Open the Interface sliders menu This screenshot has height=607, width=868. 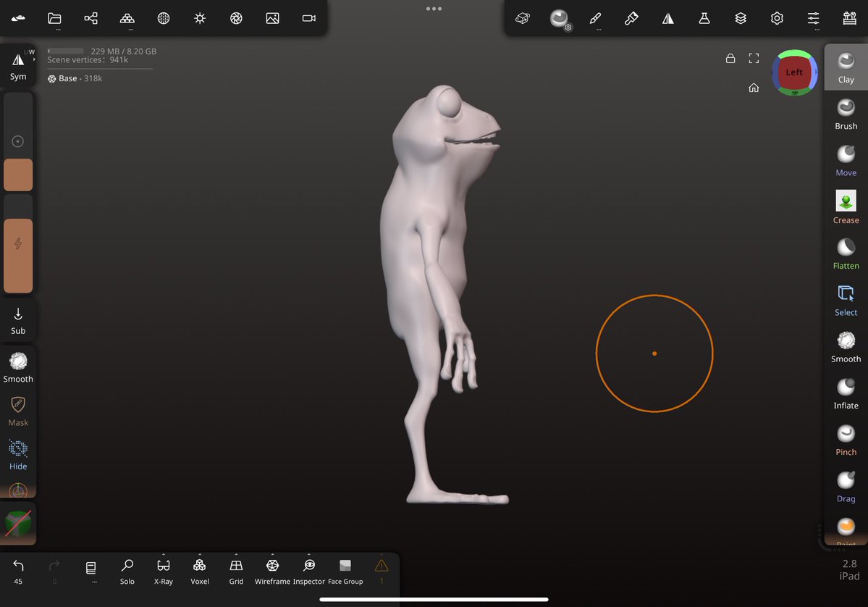(813, 18)
